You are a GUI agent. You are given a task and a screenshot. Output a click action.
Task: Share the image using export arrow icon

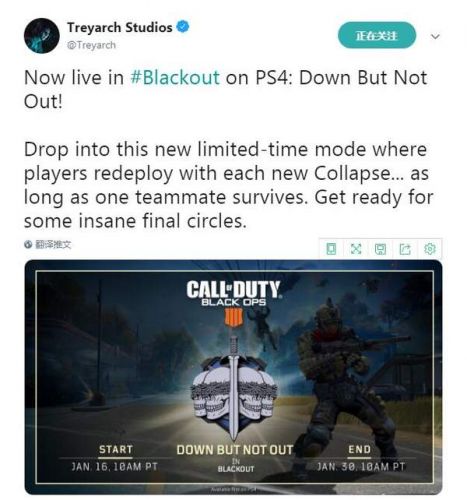[x=405, y=249]
